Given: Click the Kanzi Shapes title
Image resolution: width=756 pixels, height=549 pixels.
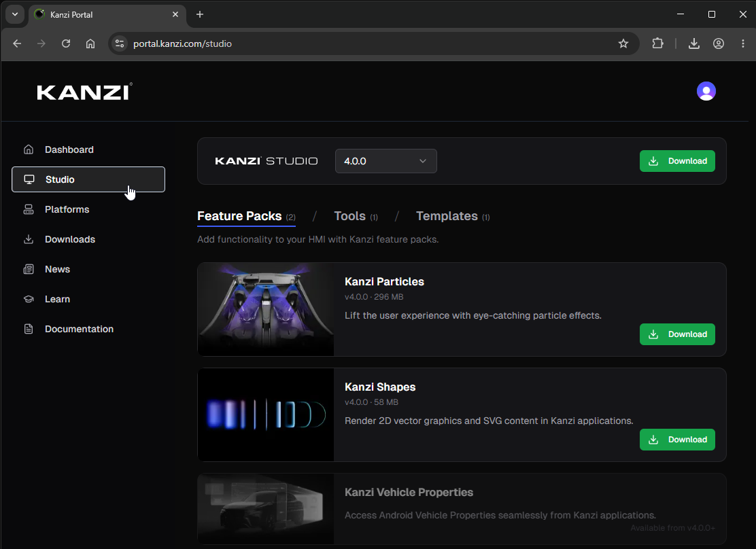Looking at the screenshot, I should pos(380,387).
